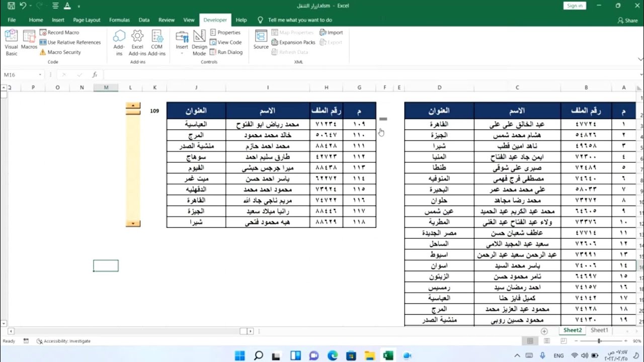Toggle Design Mode
Image resolution: width=644 pixels, height=362 pixels.
point(199,43)
